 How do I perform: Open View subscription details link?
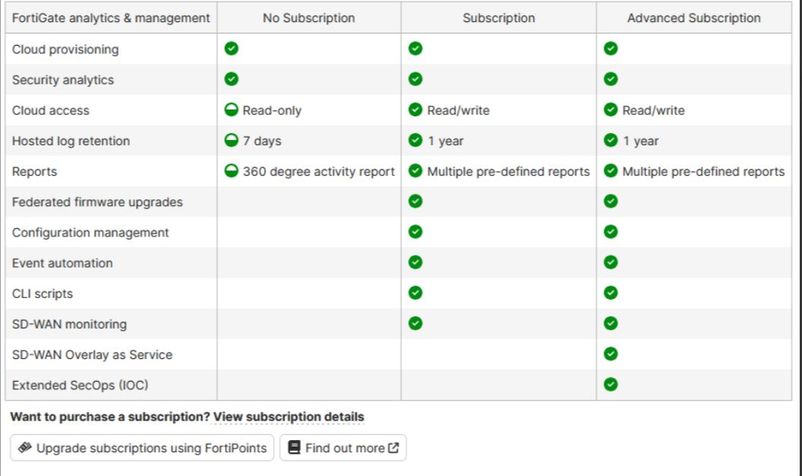tap(289, 416)
